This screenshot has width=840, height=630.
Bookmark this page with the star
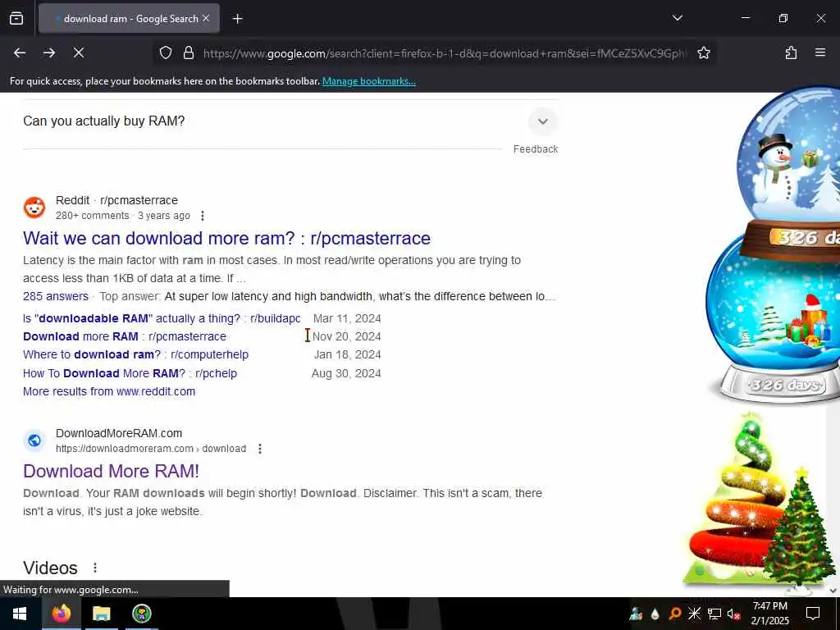tap(703, 52)
